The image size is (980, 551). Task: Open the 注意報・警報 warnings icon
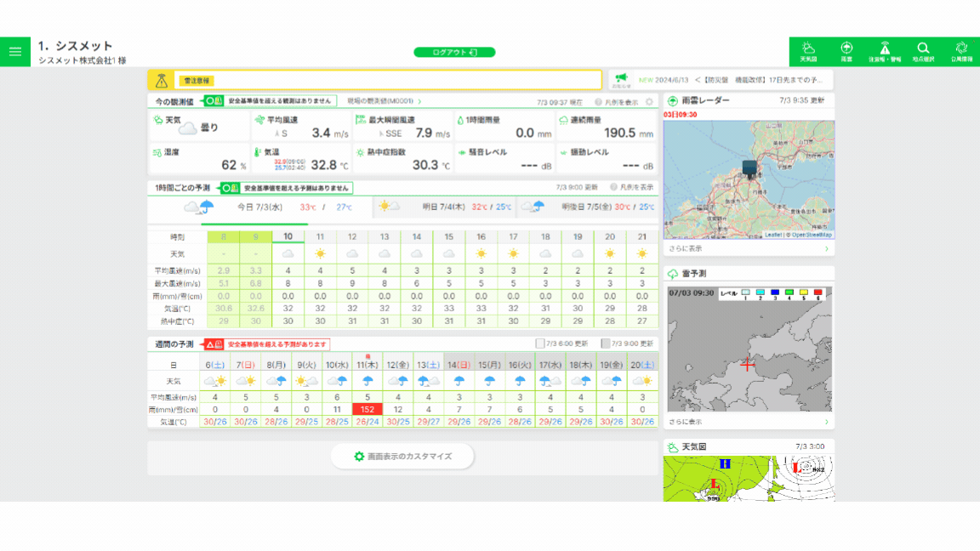885,51
